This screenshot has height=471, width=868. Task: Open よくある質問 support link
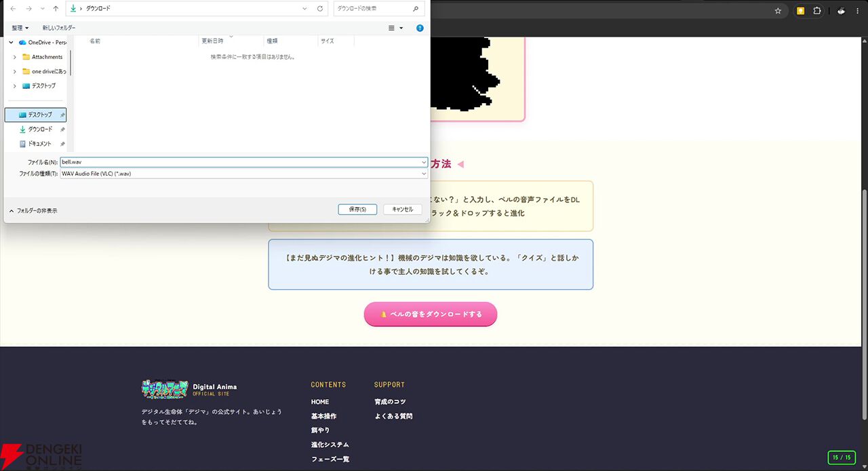pyautogui.click(x=393, y=416)
